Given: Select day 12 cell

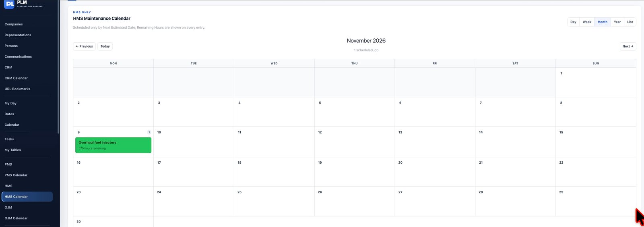Looking at the screenshot, I should tap(355, 142).
